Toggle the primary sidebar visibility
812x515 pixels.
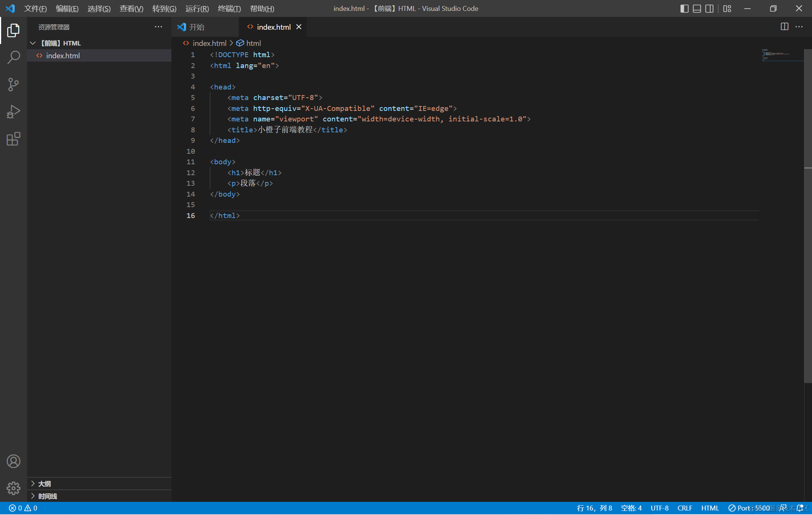[684, 9]
